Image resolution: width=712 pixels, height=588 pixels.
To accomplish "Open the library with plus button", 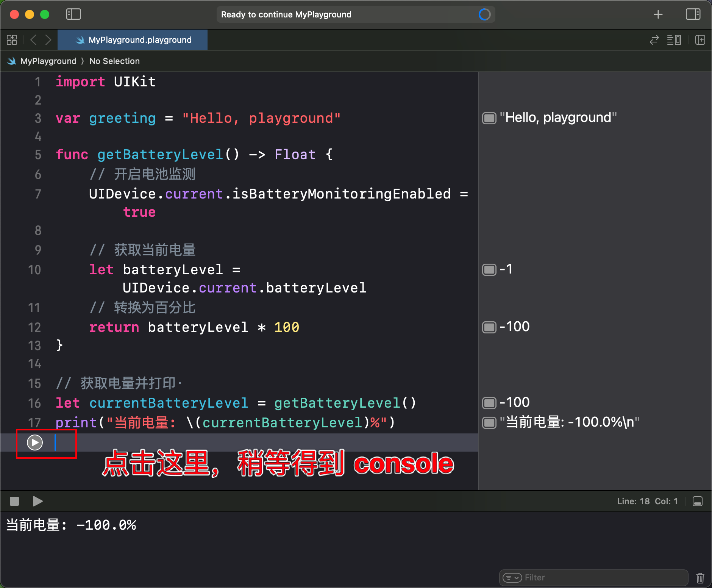I will (x=658, y=14).
